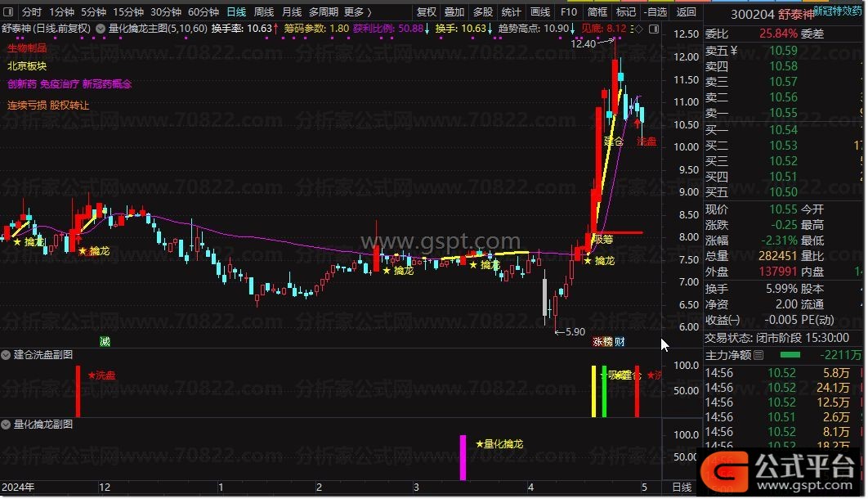The width and height of the screenshot is (868, 499).
Task: Click the green 减 marker icon
Action: point(105,342)
